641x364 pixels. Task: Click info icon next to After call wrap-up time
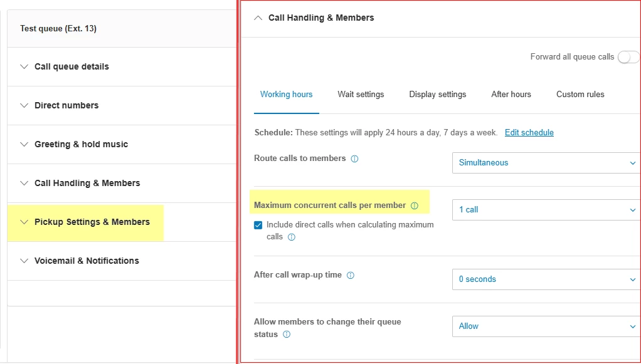(x=351, y=276)
